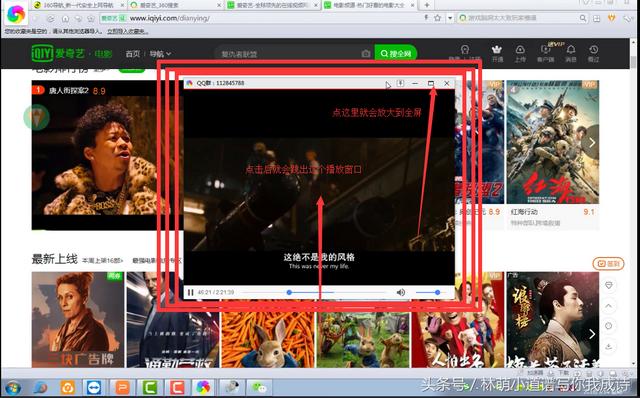Click the download icon in right sidebar
The width and height of the screenshot is (640, 398).
tap(609, 347)
